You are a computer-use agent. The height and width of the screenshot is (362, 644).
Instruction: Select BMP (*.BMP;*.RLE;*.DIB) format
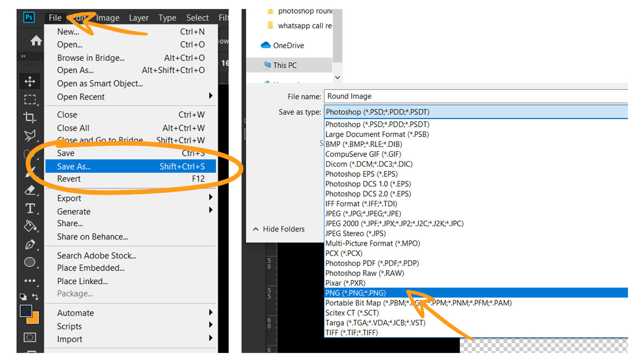476,144
